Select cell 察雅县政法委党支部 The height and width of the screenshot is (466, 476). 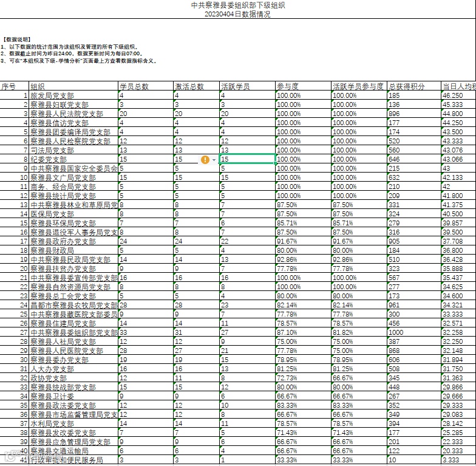[73, 405]
